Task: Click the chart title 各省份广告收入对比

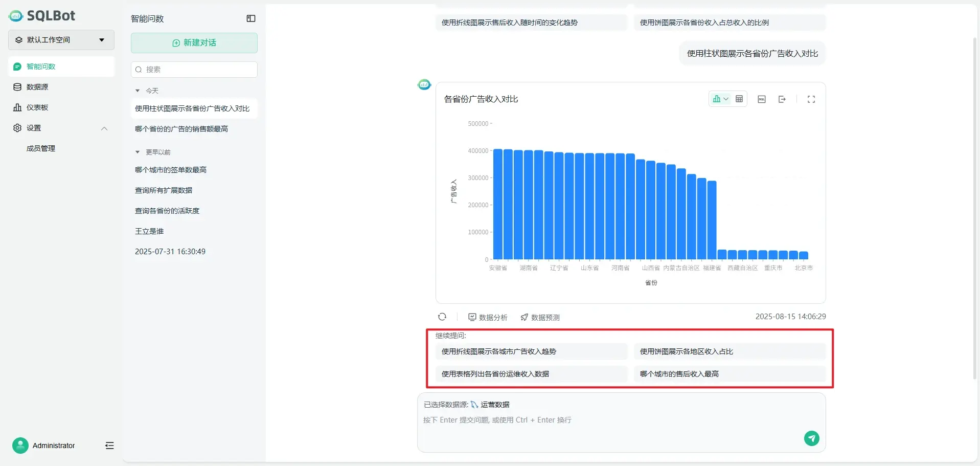Action: 481,99
